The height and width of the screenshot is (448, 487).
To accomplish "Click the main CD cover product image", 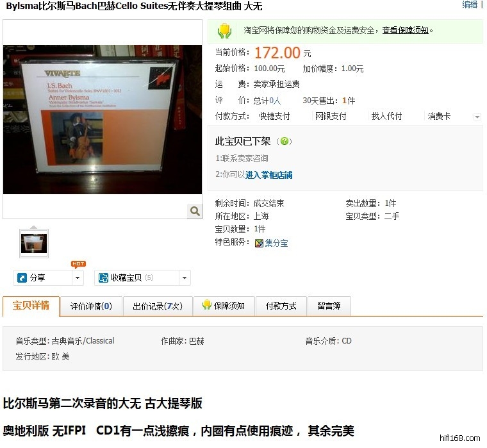I will (x=103, y=119).
